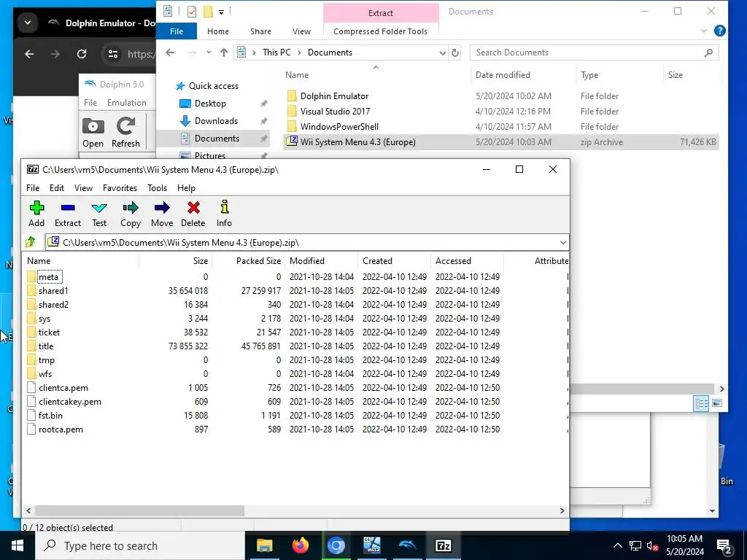Click the 7-Zip horizontal scrollbar right arrow
747x560 pixels.
[562, 510]
